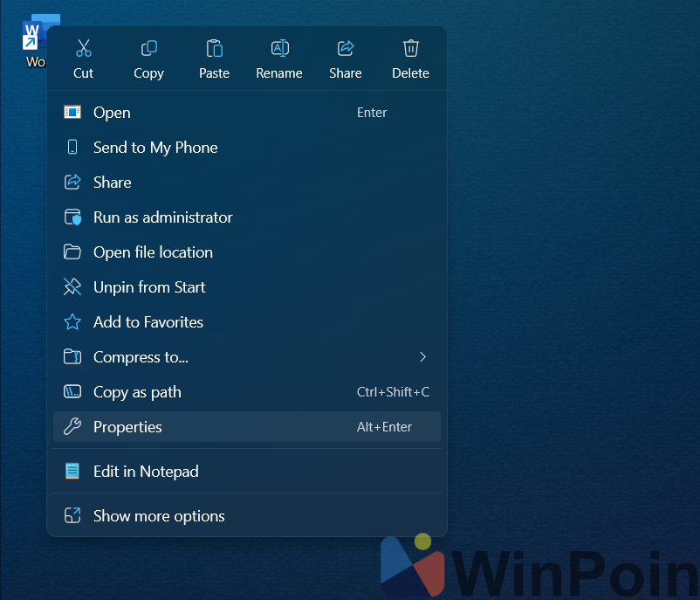Choose Edit in Notepad

[x=247, y=471]
